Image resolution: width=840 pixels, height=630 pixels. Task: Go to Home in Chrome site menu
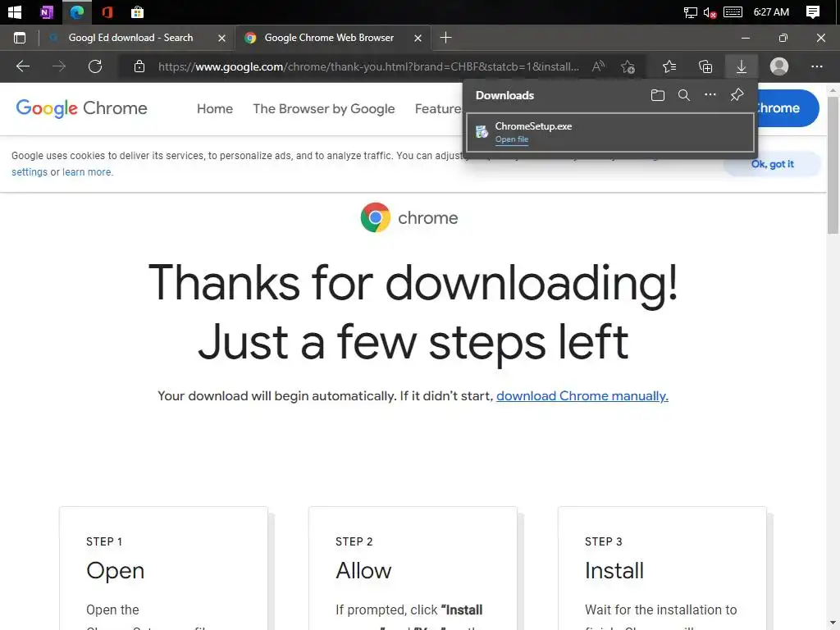215,109
